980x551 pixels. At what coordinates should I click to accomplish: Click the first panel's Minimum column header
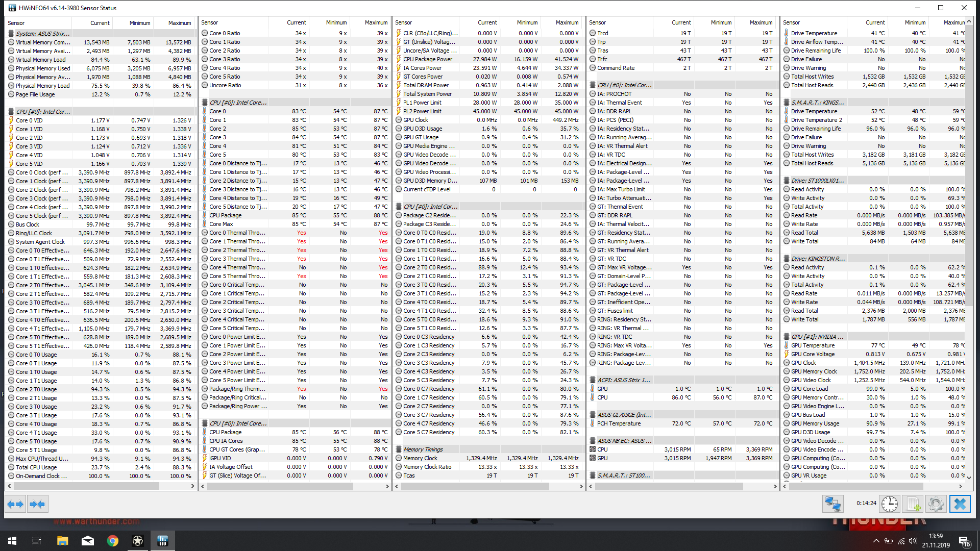(x=133, y=23)
